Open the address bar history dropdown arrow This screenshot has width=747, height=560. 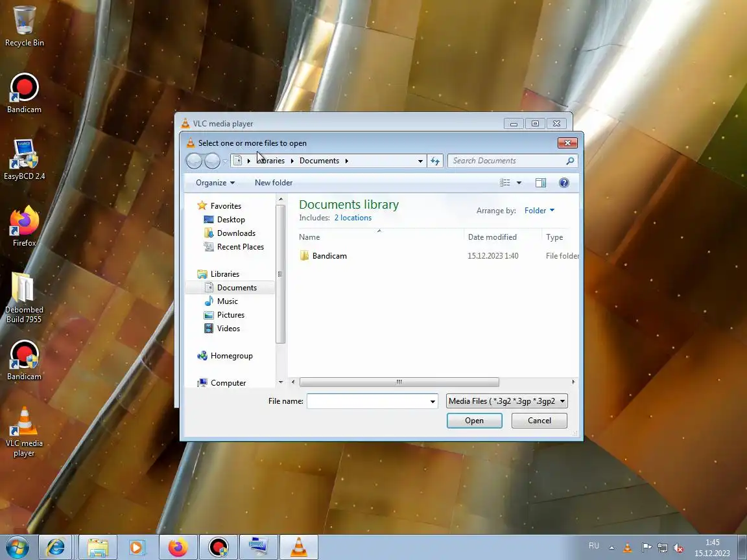point(420,161)
